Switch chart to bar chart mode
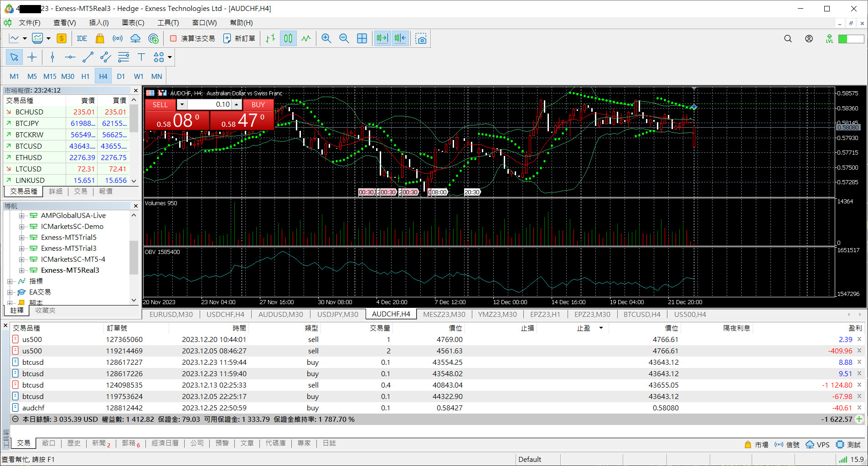Screen dimensions: 868x466 [x=270, y=39]
